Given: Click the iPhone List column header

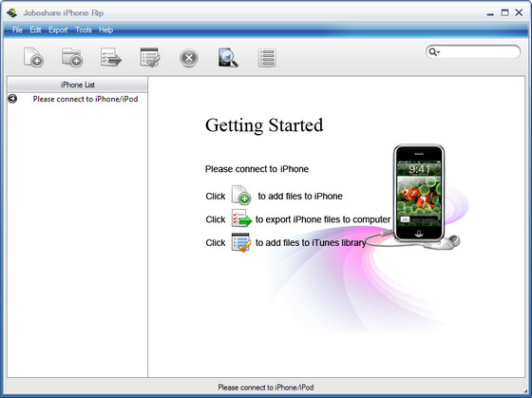Looking at the screenshot, I should 77,85.
